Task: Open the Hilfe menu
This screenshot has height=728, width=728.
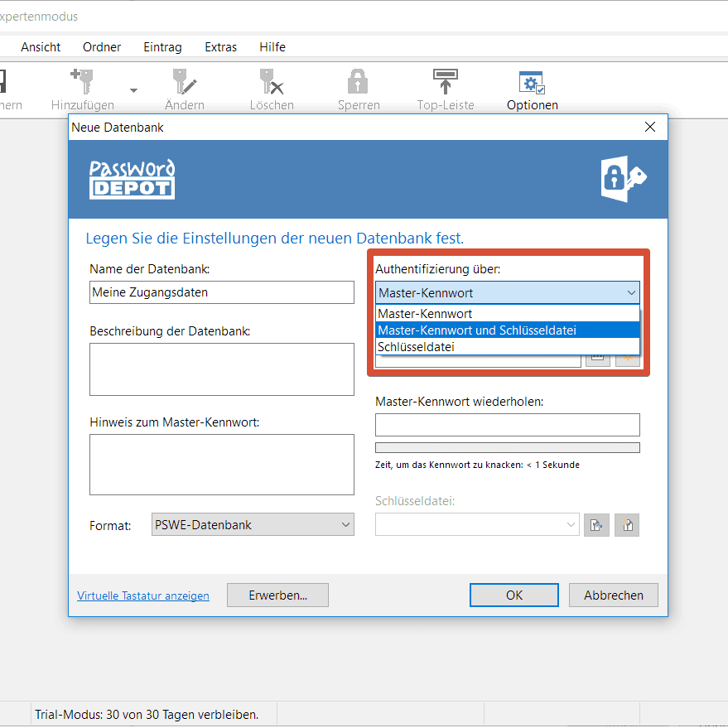Action: [x=272, y=47]
